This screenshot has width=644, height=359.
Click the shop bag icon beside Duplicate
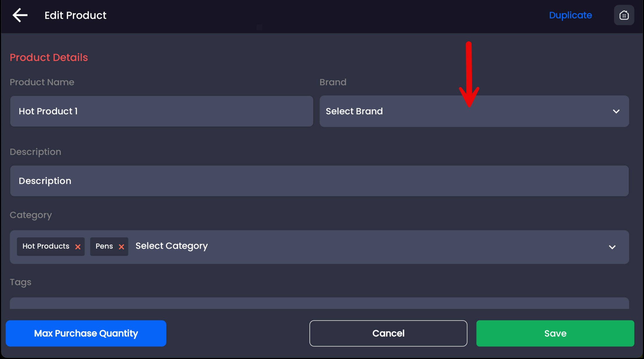pos(624,15)
